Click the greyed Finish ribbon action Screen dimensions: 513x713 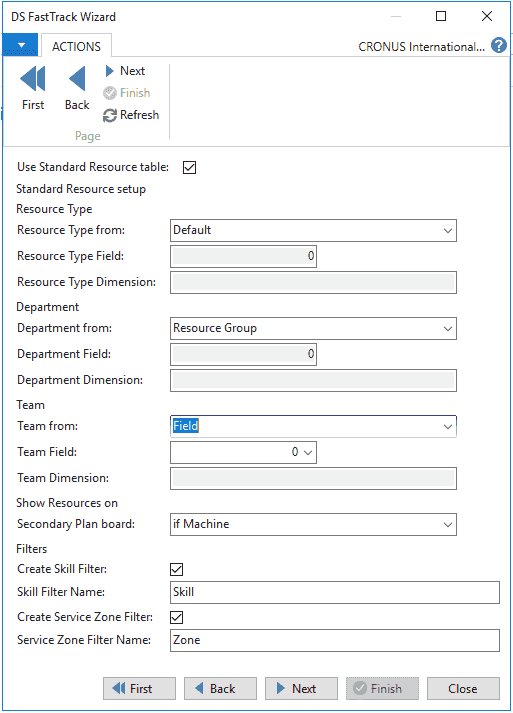tap(127, 93)
